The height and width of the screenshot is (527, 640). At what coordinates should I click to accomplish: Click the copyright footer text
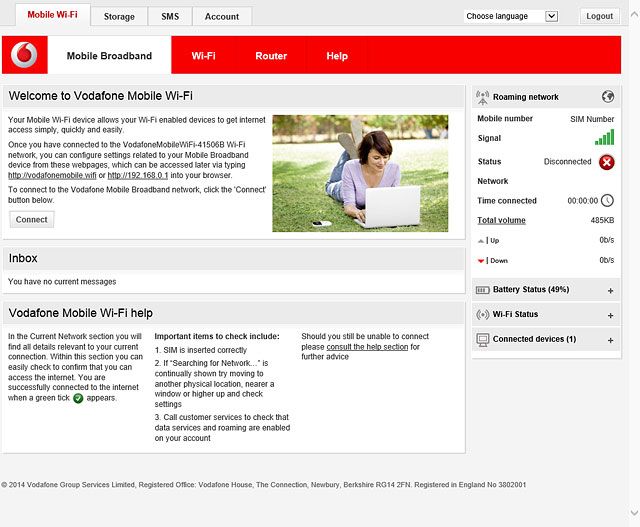coord(263,485)
